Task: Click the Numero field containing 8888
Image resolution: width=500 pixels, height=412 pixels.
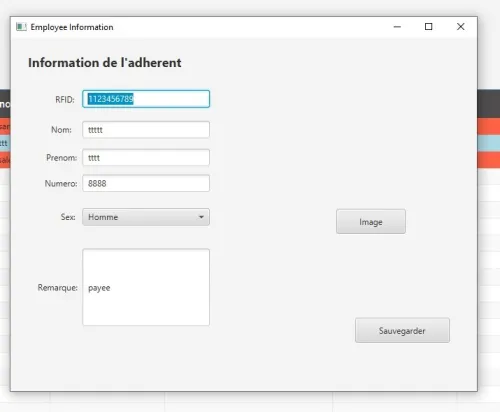Action: click(146, 183)
